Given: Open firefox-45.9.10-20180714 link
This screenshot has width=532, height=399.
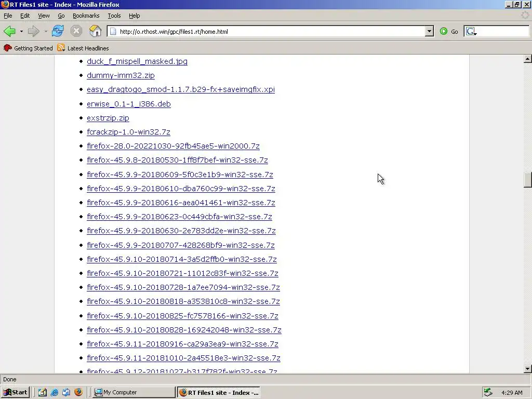Looking at the screenshot, I should pyautogui.click(x=182, y=260).
